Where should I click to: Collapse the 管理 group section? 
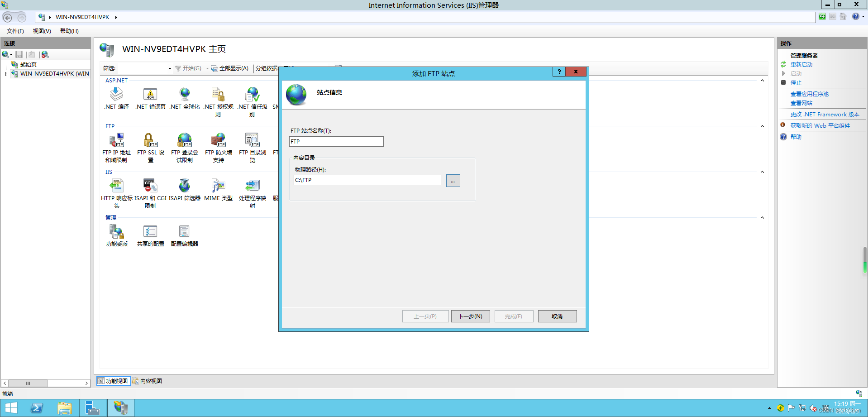762,218
